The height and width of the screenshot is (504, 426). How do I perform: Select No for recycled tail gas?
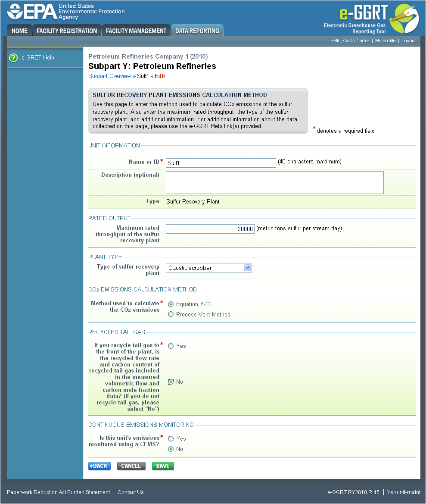(171, 382)
